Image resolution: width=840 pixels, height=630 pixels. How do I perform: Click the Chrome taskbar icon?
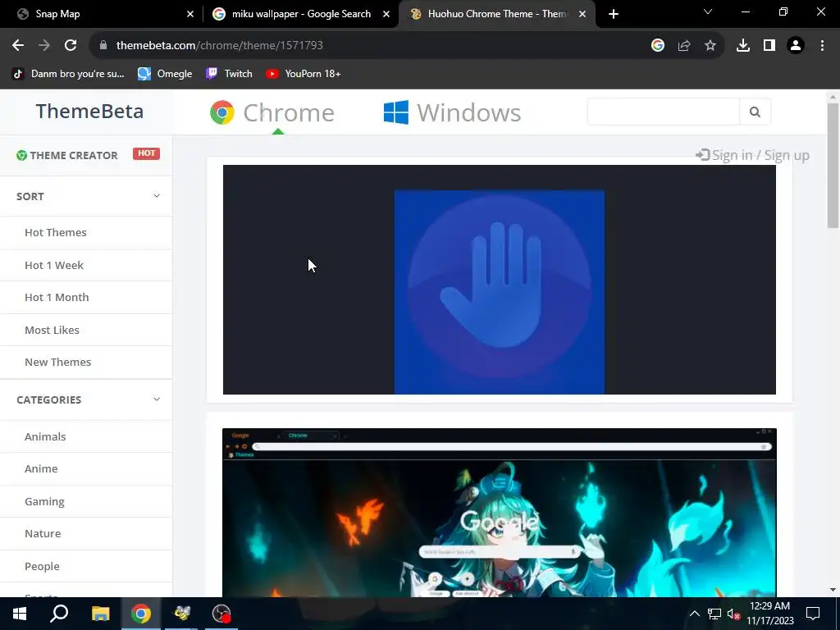pos(141,614)
